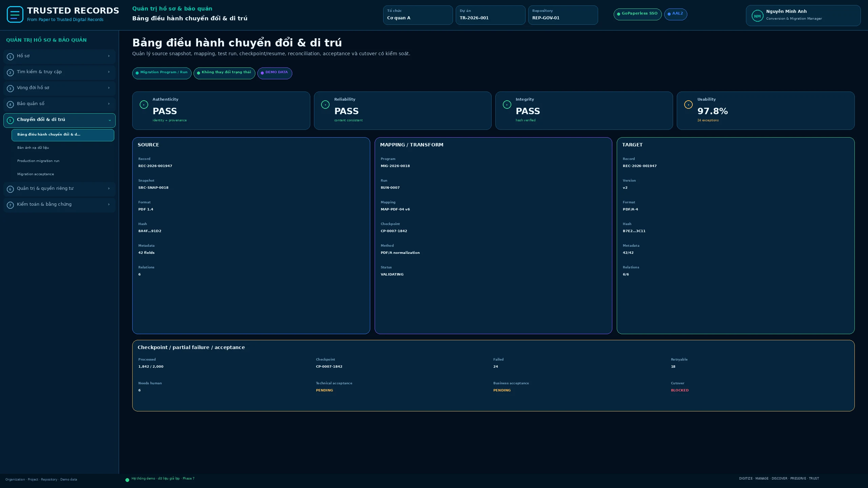Click the Usability card amber circle icon

pyautogui.click(x=688, y=105)
